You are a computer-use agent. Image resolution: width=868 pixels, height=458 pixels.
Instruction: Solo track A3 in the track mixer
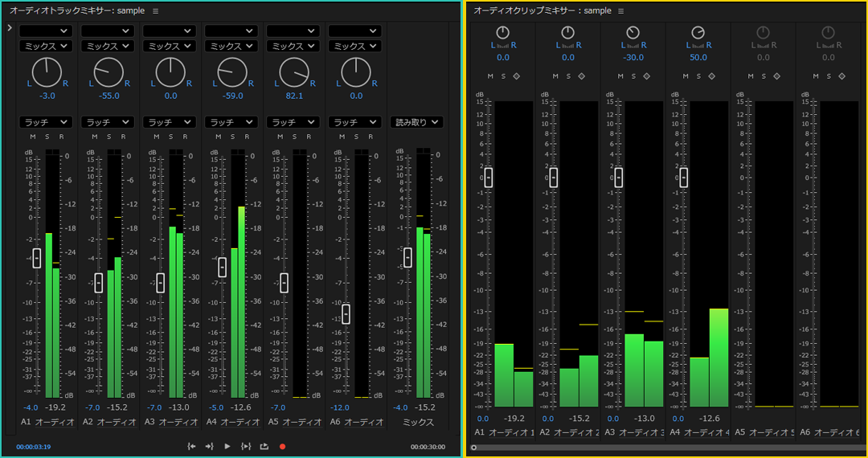click(170, 137)
